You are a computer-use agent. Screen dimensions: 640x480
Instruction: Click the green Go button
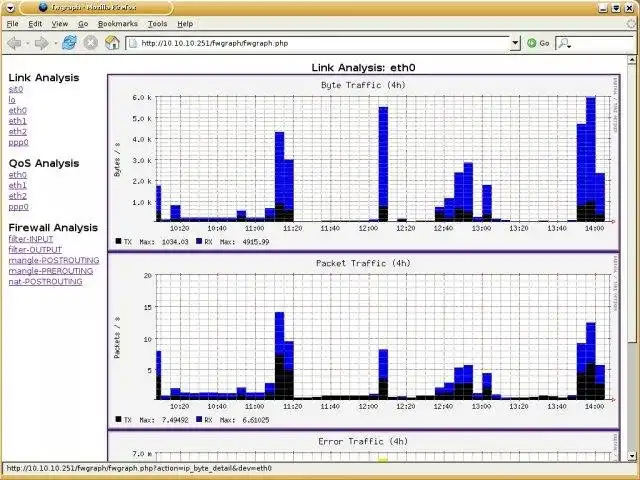point(538,43)
